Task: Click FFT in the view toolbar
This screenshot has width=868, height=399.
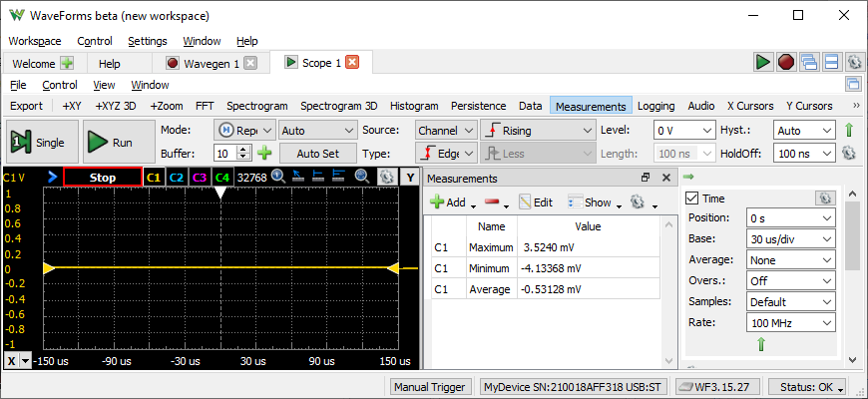Action: (205, 106)
